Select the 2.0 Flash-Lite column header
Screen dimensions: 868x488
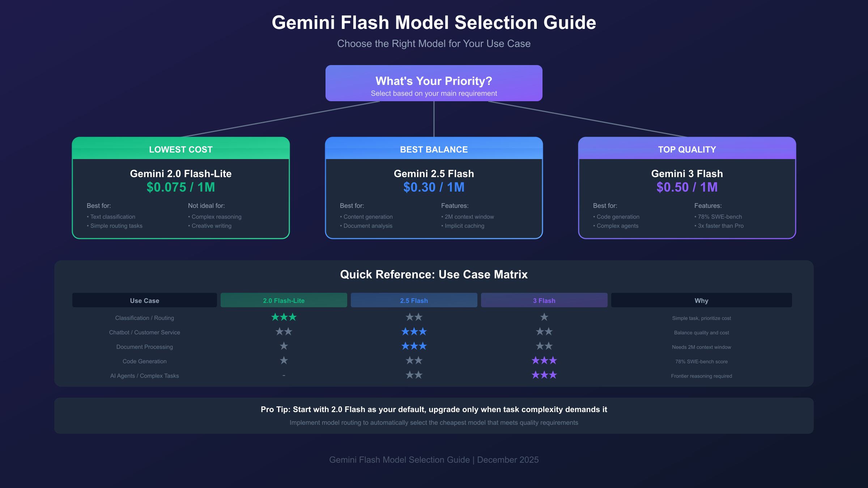coord(284,300)
